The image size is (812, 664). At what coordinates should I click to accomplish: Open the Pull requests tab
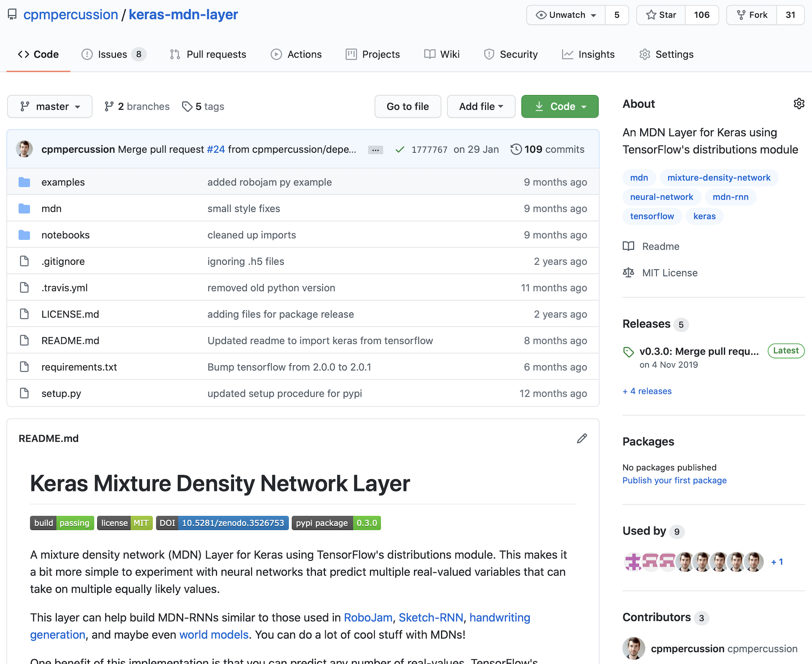(208, 55)
